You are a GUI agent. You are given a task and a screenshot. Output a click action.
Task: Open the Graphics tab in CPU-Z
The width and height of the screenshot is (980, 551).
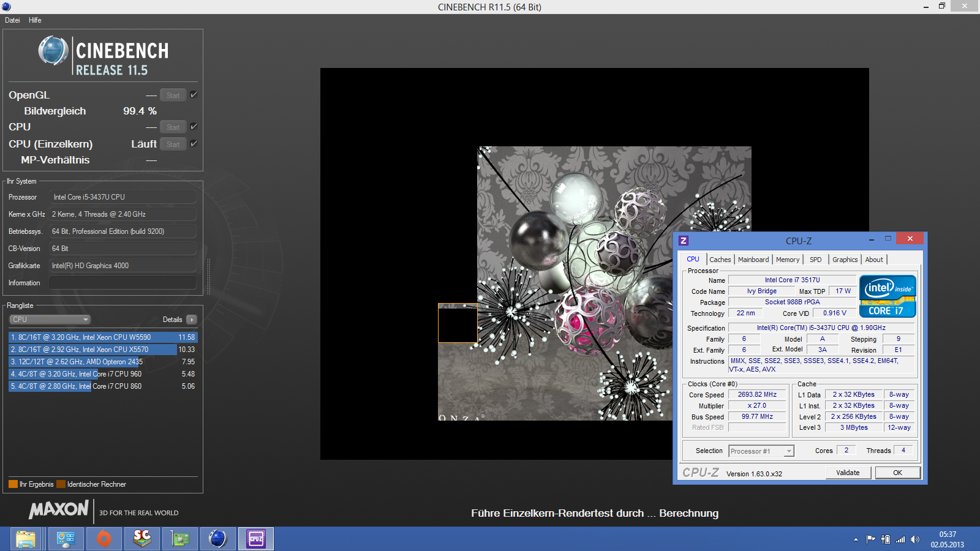845,260
